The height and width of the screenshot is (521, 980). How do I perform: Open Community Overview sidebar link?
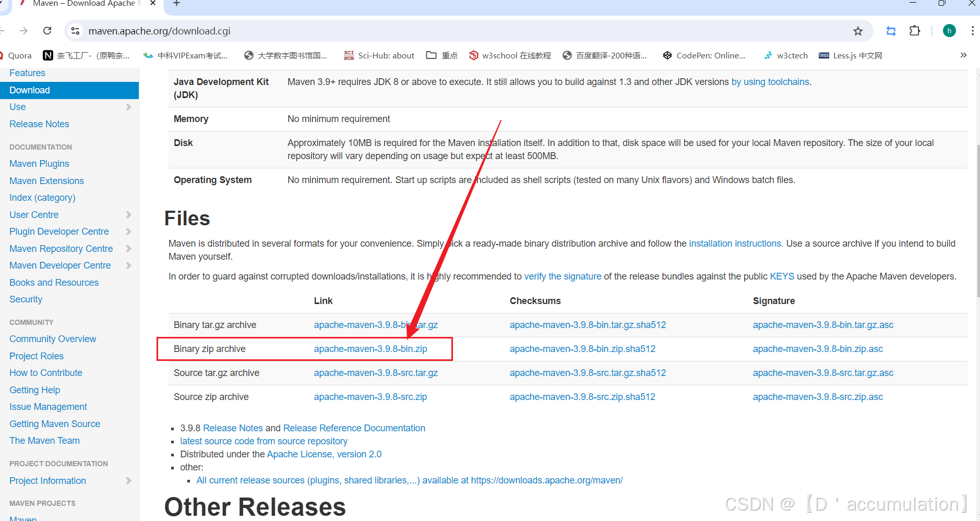[x=53, y=339]
